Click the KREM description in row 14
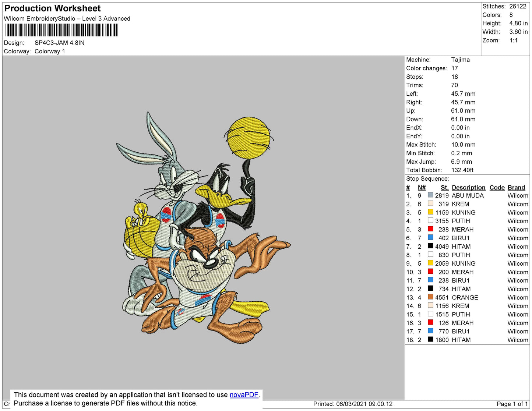The width and height of the screenshot is (532, 411). pyautogui.click(x=460, y=306)
